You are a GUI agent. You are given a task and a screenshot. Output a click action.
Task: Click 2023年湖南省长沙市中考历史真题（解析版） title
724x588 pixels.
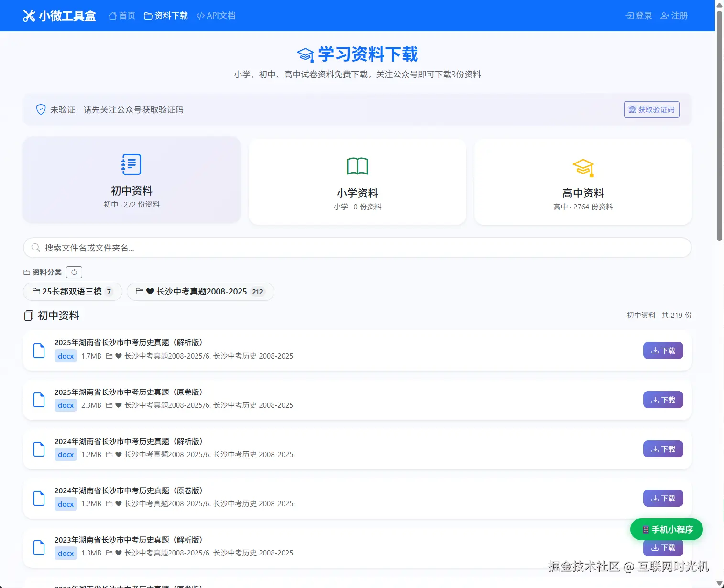pyautogui.click(x=130, y=540)
